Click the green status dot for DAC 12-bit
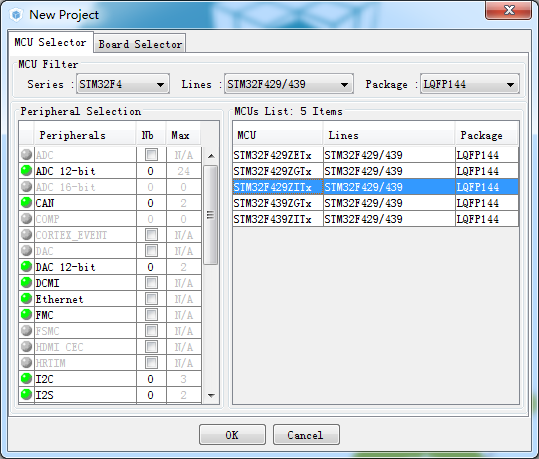The width and height of the screenshot is (539, 459). [26, 266]
